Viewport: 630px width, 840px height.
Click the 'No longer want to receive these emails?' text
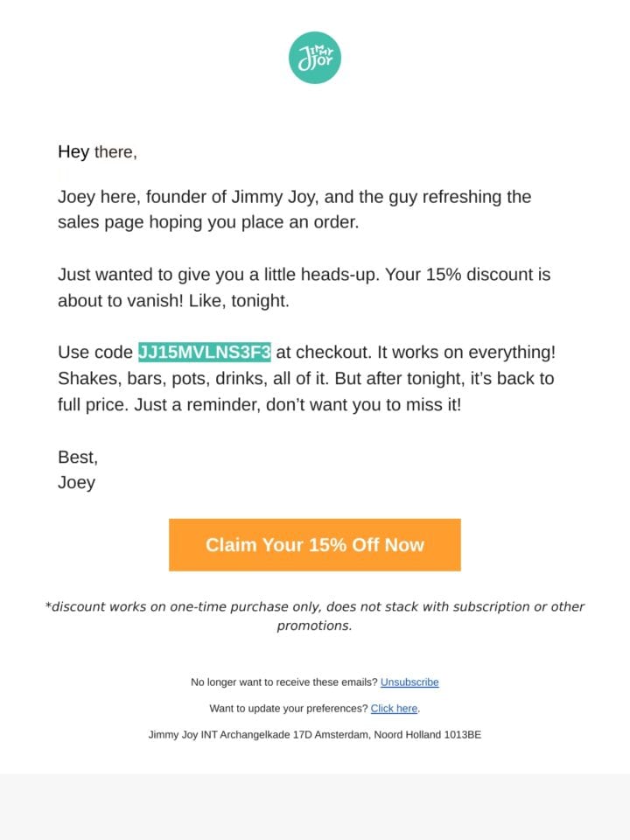pyautogui.click(x=283, y=682)
